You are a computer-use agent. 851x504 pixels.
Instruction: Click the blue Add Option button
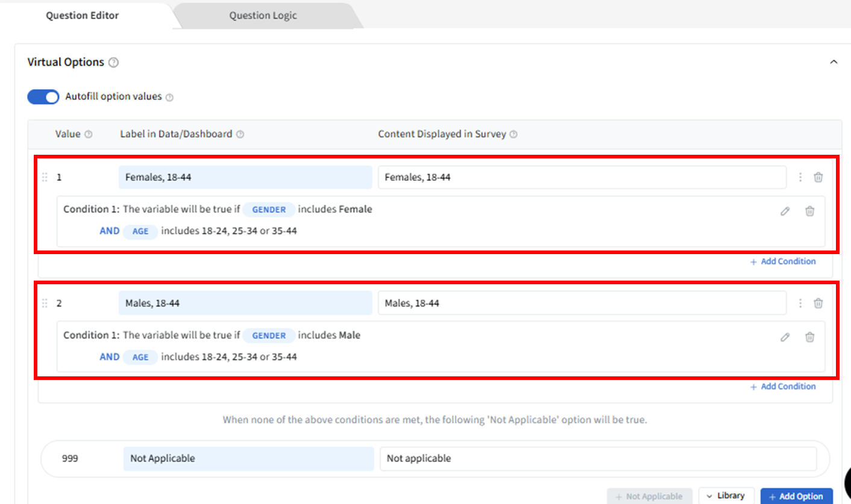coord(796,496)
